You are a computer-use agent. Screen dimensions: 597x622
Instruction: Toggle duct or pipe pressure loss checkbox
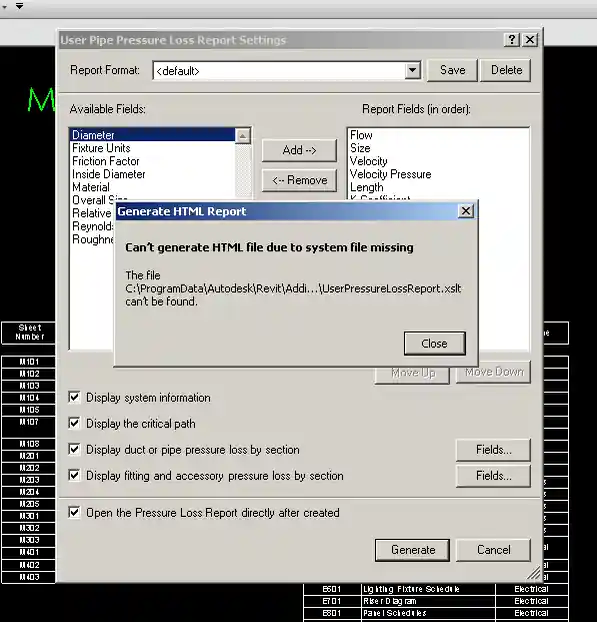74,449
